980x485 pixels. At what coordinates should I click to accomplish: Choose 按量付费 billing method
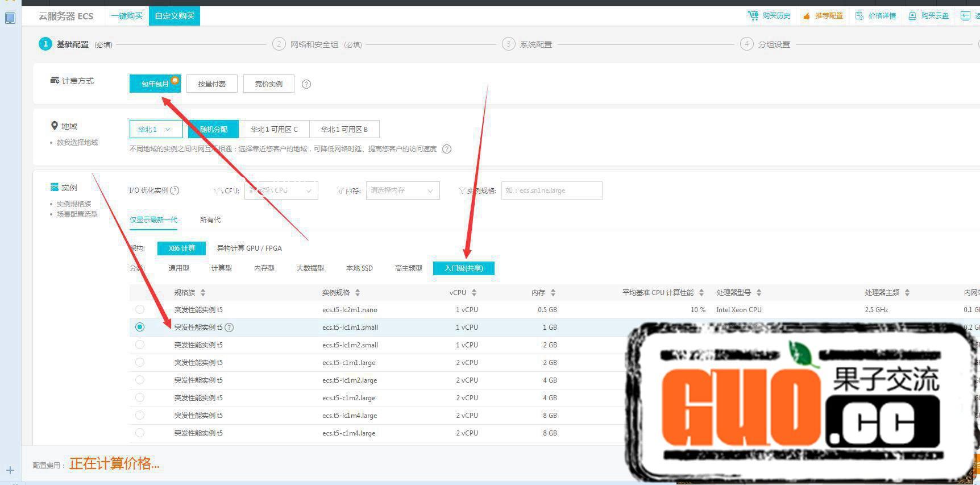(211, 84)
